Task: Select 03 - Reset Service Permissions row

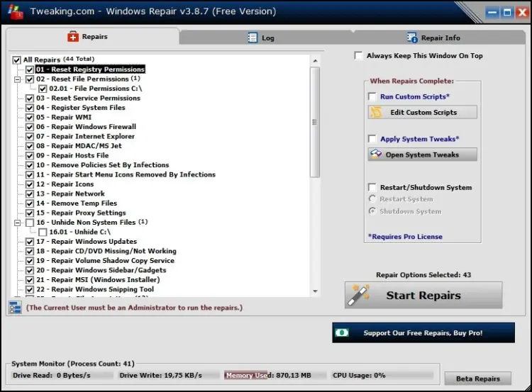Action: pyautogui.click(x=88, y=98)
